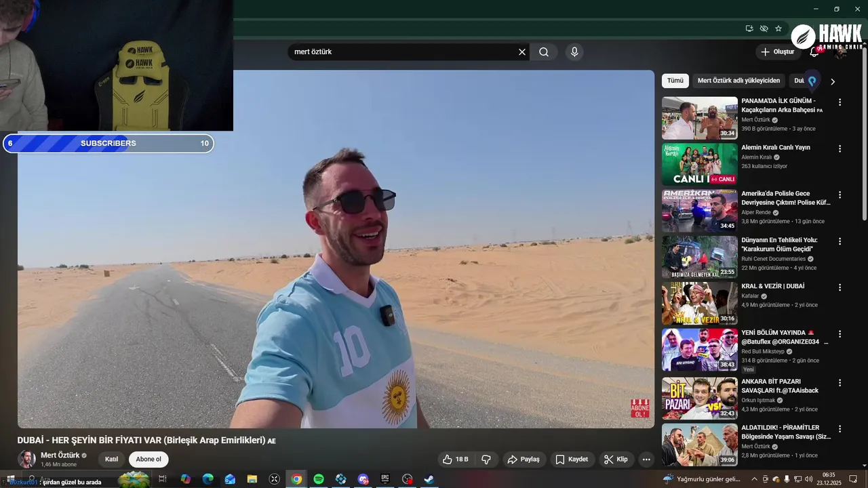Click the Ruhi Cenet Documentaries channel name
The image size is (868, 488).
774,259
